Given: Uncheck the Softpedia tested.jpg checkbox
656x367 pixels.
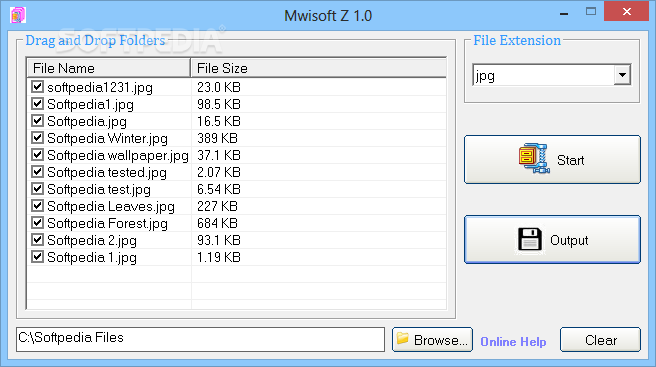Looking at the screenshot, I should 38,172.
